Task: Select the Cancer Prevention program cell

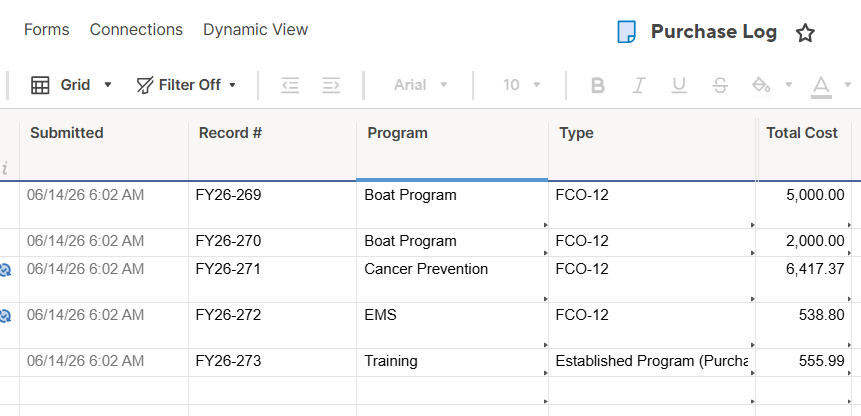Action: pos(452,279)
